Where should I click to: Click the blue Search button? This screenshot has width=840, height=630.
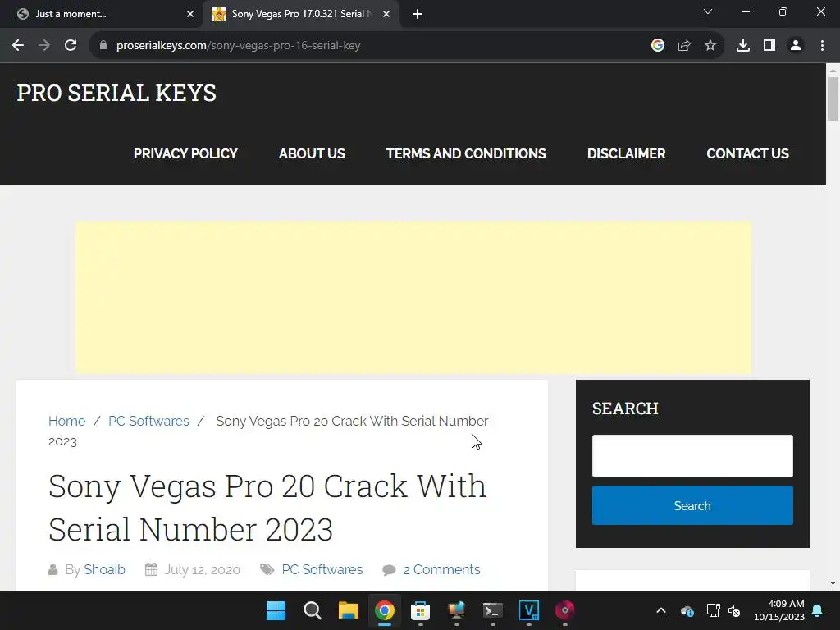click(x=692, y=505)
